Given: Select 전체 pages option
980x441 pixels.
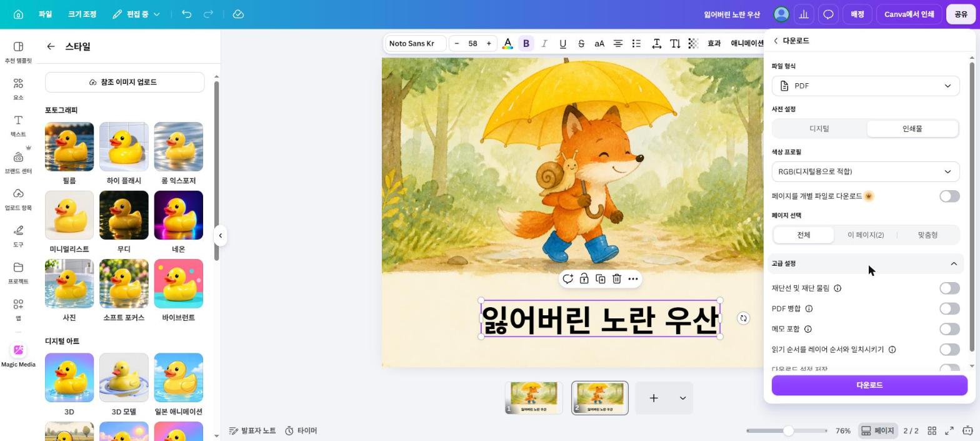Looking at the screenshot, I should [804, 235].
